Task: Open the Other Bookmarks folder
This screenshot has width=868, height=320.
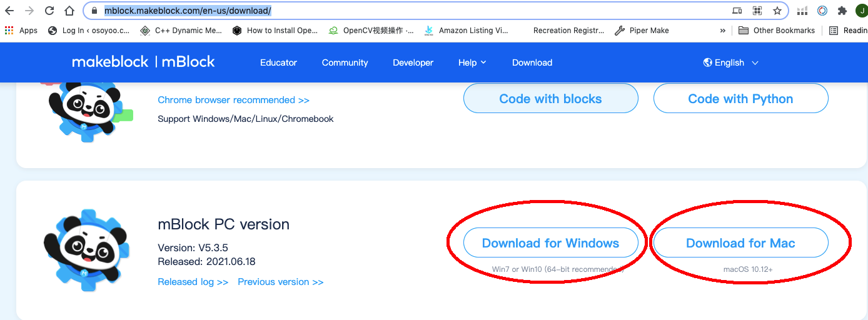Action: (777, 30)
